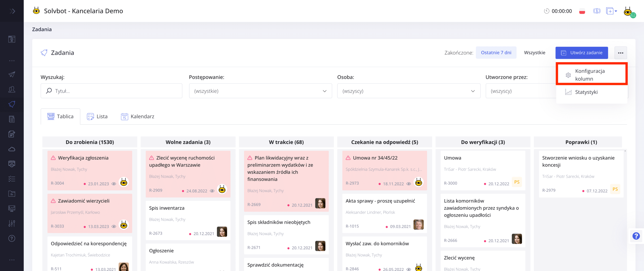Viewport: 644px width, 271px height.
Task: Click the PS avatar on task R-2979
Action: [615, 189]
